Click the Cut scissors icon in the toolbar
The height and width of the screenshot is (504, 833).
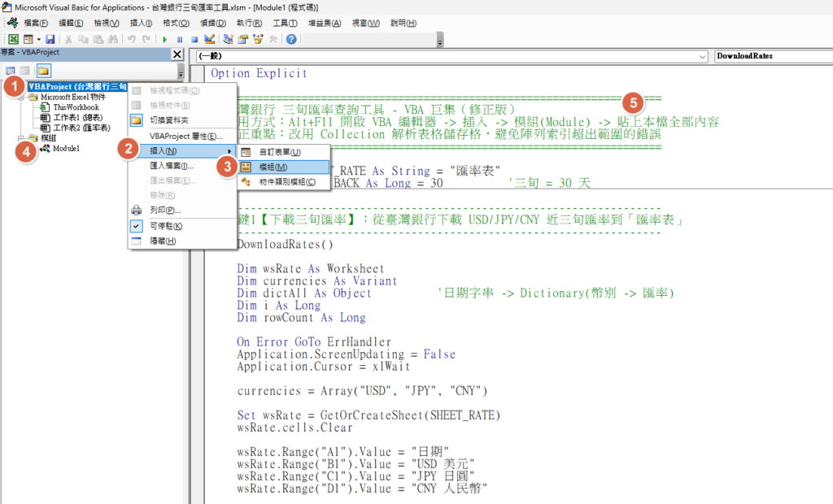coord(68,39)
